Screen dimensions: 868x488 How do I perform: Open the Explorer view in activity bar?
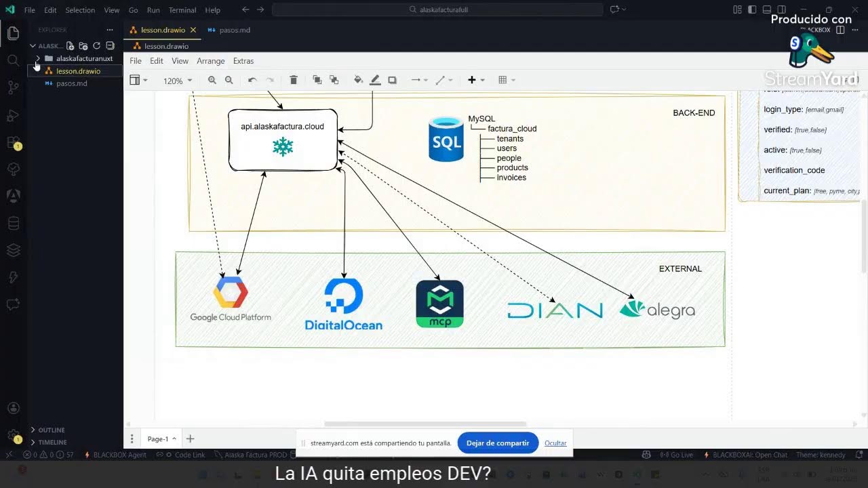click(13, 33)
